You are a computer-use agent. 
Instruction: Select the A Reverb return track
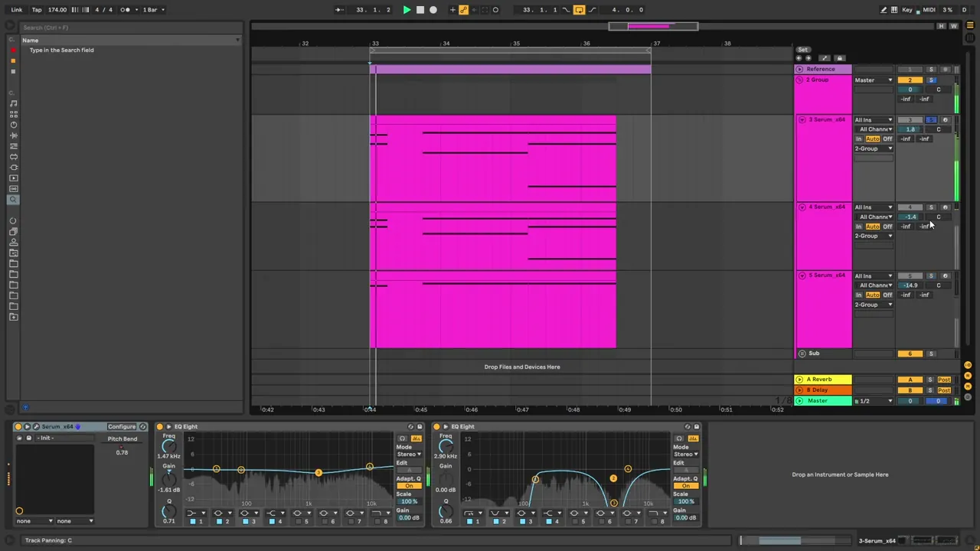823,380
